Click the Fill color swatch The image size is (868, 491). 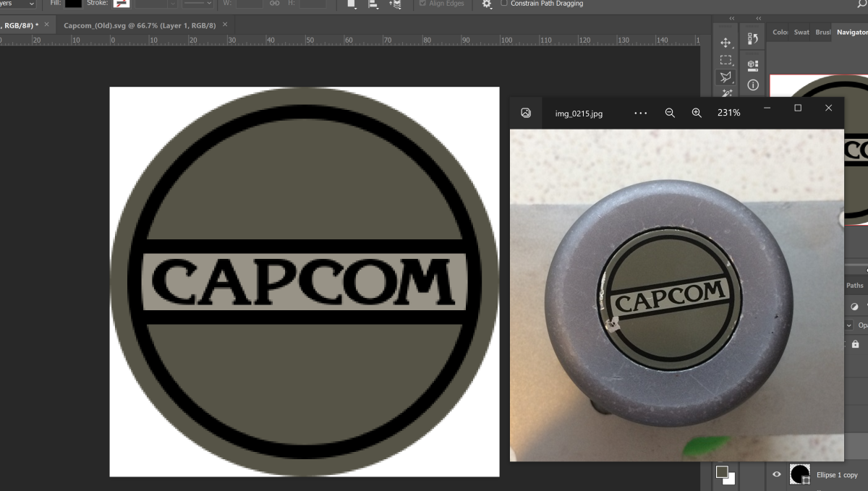click(73, 4)
